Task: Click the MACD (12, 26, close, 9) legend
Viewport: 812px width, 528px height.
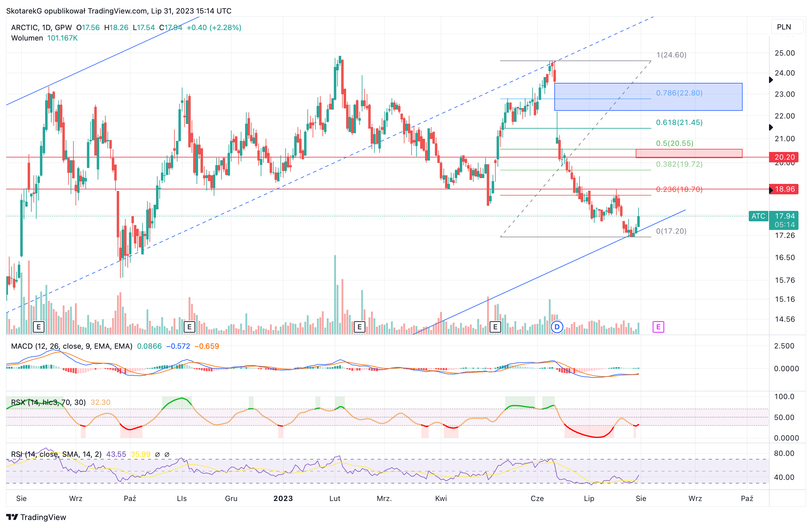Action: tap(72, 346)
